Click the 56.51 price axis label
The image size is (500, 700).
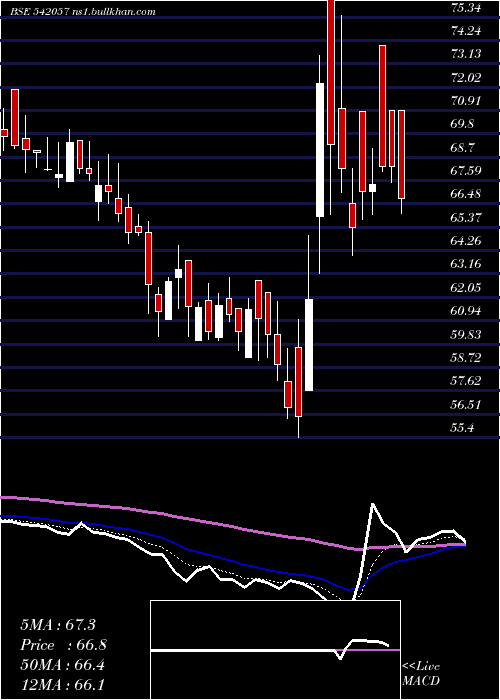(466, 405)
